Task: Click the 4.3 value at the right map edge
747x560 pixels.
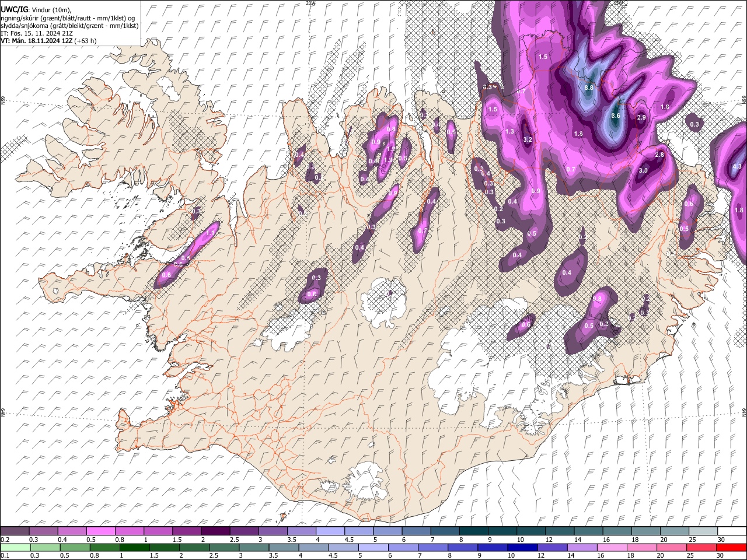Action: click(736, 167)
